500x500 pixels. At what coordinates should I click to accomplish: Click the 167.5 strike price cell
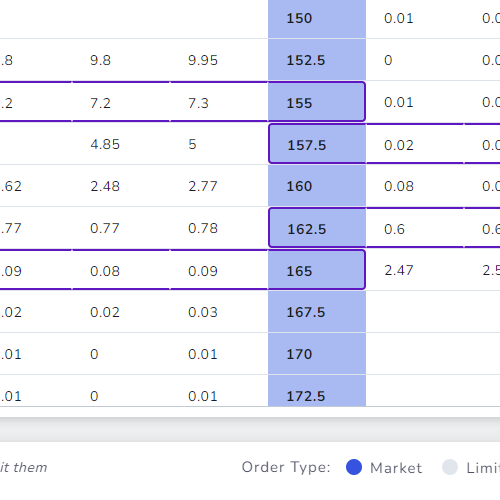pos(317,312)
